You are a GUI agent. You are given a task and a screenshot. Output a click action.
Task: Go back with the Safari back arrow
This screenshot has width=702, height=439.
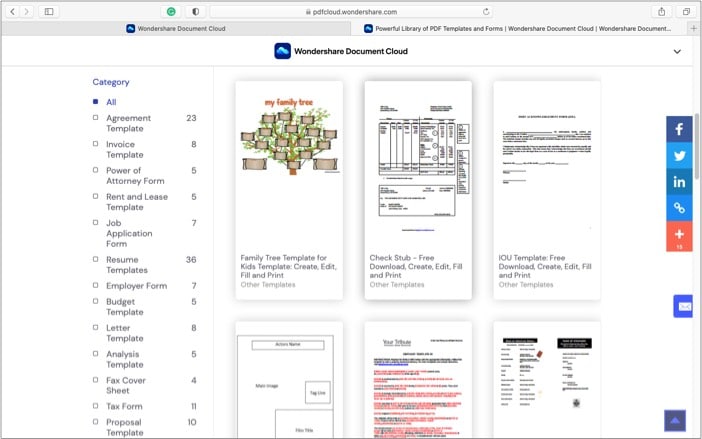pyautogui.click(x=13, y=12)
